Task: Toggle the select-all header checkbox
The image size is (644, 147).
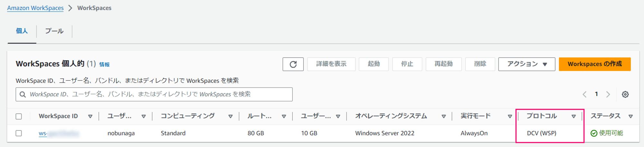Action: [x=19, y=116]
